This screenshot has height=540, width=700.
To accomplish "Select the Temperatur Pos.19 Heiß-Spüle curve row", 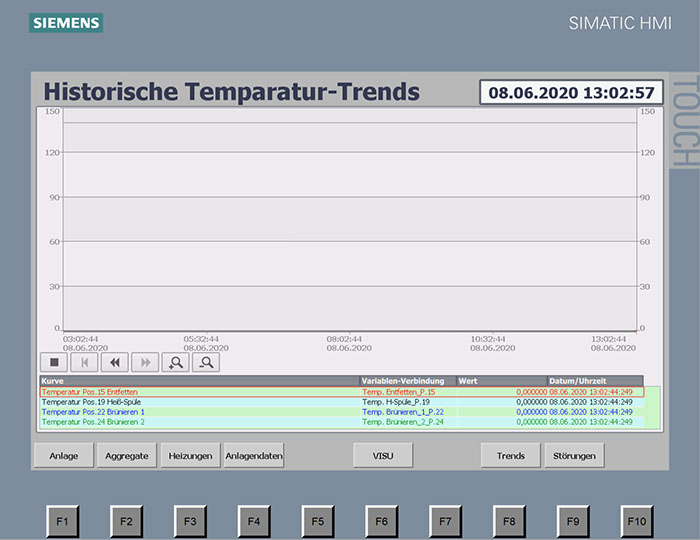I will click(x=200, y=402).
